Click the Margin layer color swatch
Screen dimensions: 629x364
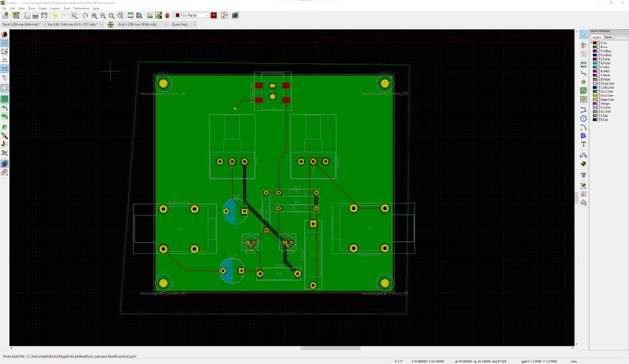point(594,104)
